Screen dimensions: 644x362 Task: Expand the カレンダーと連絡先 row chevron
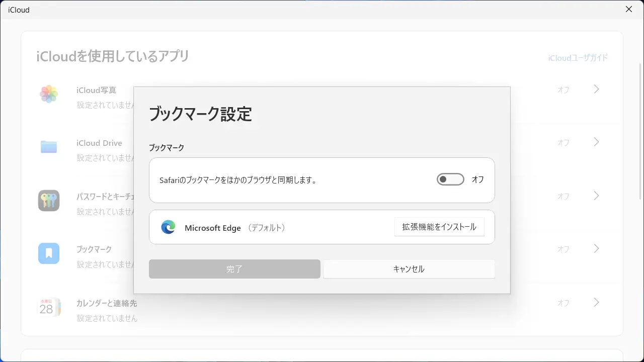pyautogui.click(x=596, y=302)
